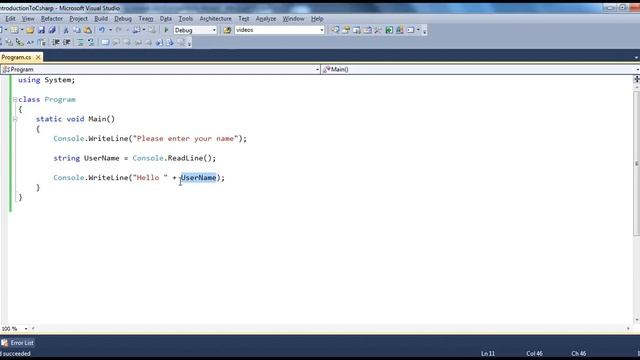Click the Ln 11 status bar indicator
Screen dimensions: 640x360
[488, 353]
